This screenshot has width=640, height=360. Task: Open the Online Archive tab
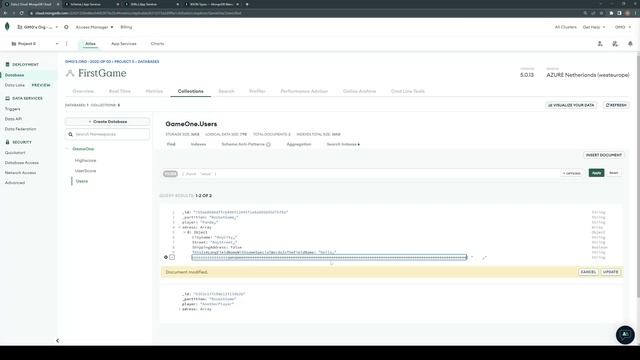point(359,91)
